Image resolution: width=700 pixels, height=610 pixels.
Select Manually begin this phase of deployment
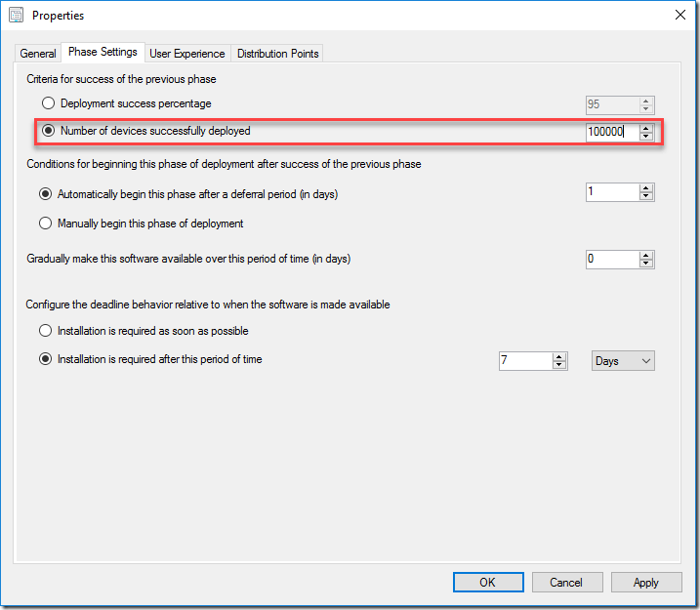(46, 224)
